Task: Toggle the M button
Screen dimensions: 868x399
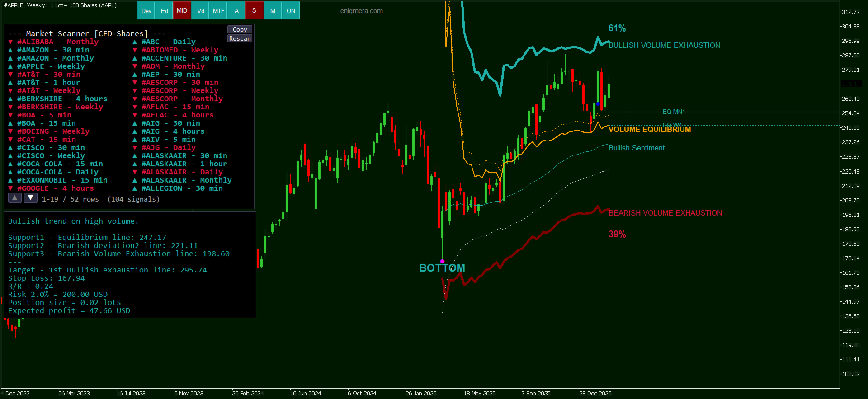Action: point(273,11)
